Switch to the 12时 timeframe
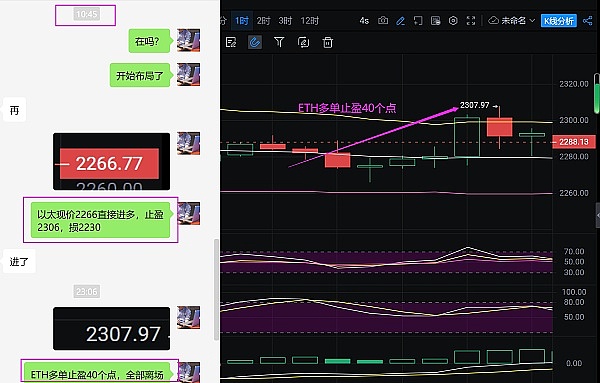Image resolution: width=600 pixels, height=383 pixels. [x=310, y=21]
